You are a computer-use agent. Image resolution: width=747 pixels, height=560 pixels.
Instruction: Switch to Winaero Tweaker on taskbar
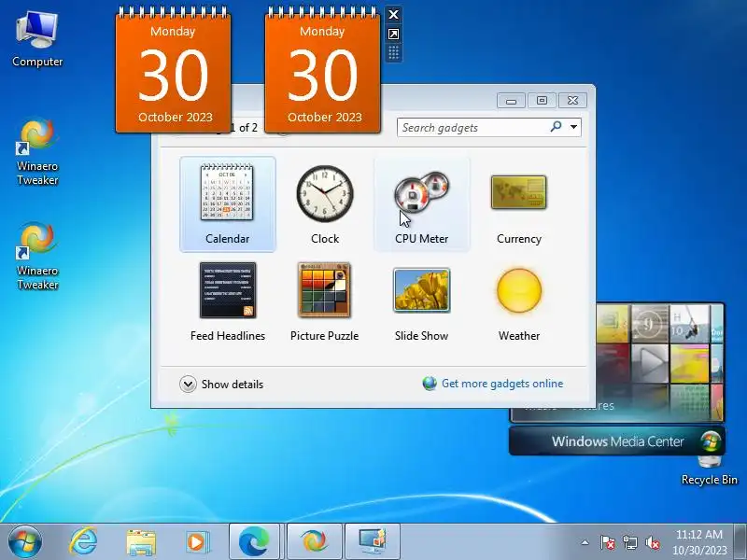pyautogui.click(x=315, y=541)
